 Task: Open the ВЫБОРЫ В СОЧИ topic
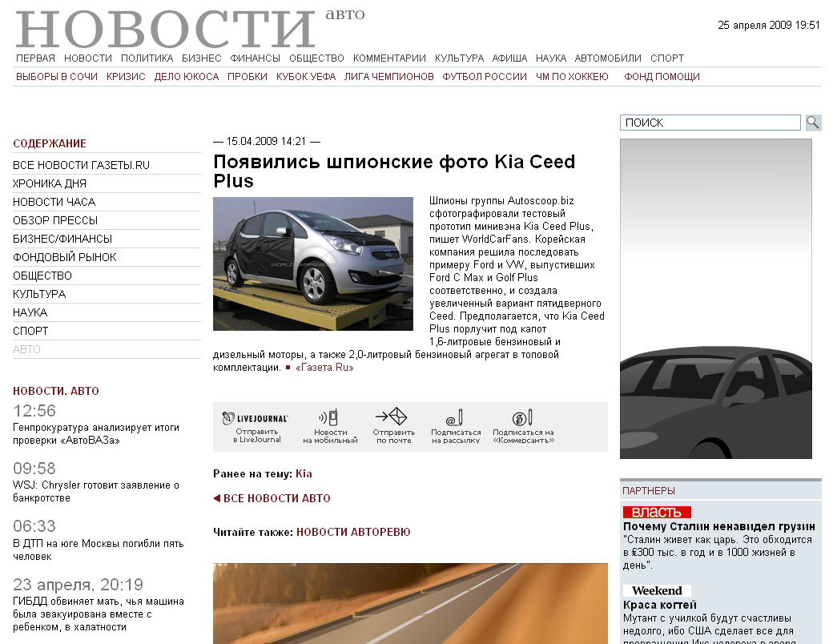coord(57,77)
